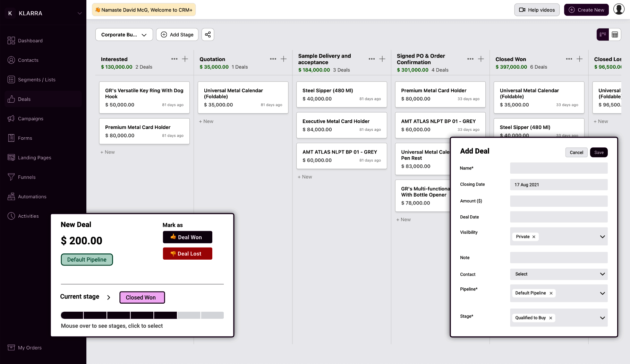Image resolution: width=630 pixels, height=364 pixels.
Task: Go to Deals in sidebar
Action: [24, 99]
